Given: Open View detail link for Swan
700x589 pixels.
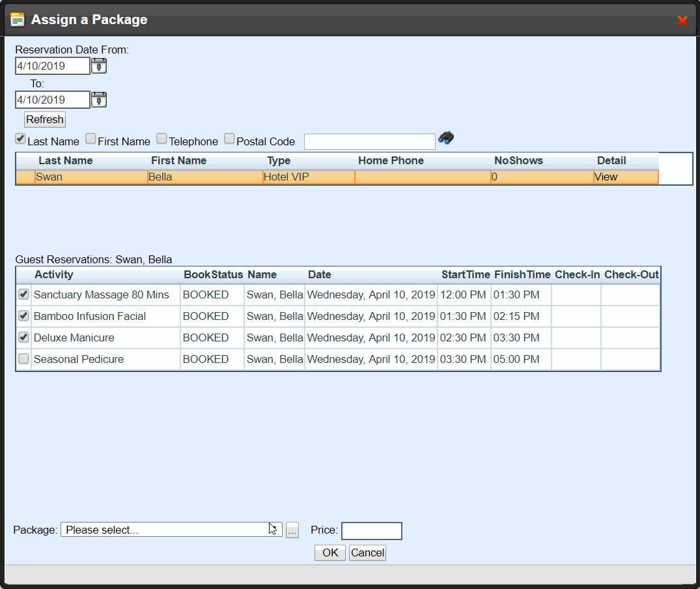Looking at the screenshot, I should point(606,177).
